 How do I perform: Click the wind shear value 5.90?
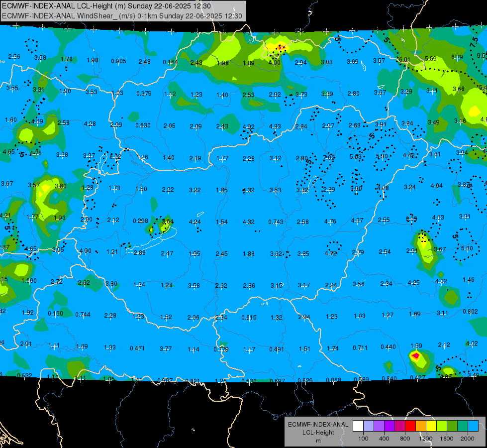point(382,156)
